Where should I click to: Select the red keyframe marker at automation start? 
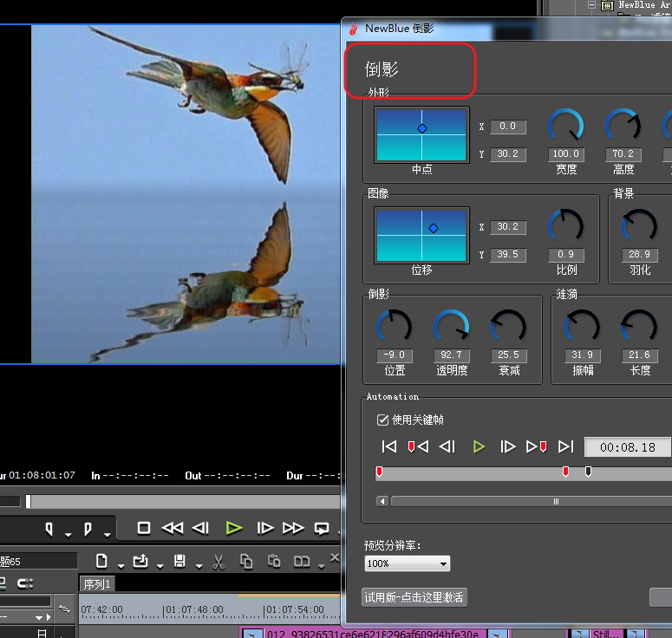(379, 472)
